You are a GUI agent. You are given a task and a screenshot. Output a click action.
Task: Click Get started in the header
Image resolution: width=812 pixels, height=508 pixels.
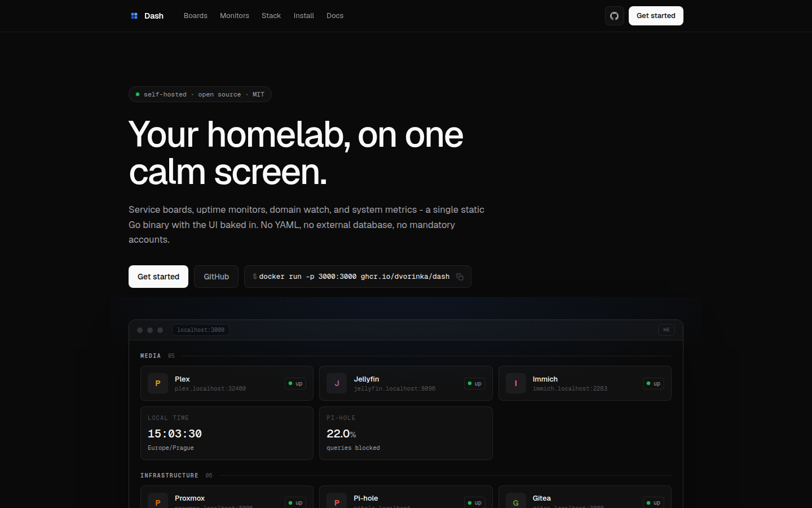[656, 16]
